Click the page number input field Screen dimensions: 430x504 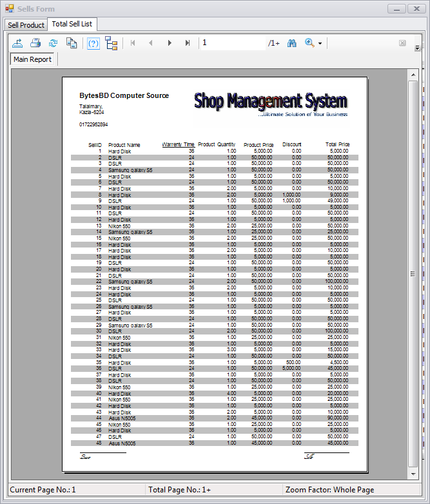(233, 43)
